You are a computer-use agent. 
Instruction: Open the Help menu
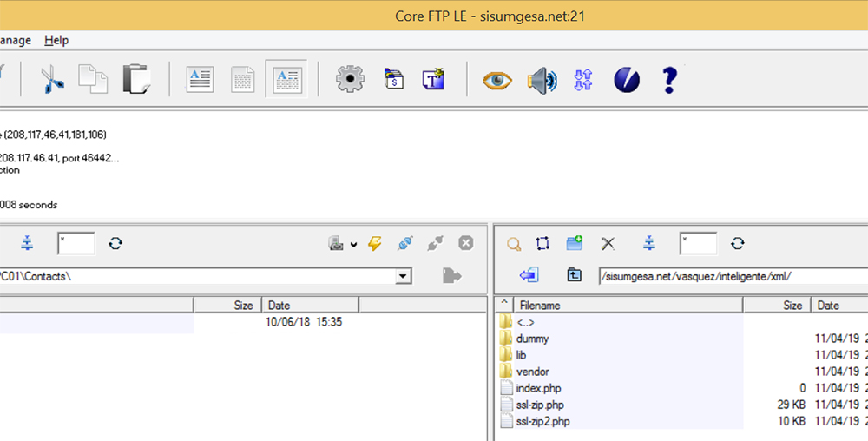[56, 41]
